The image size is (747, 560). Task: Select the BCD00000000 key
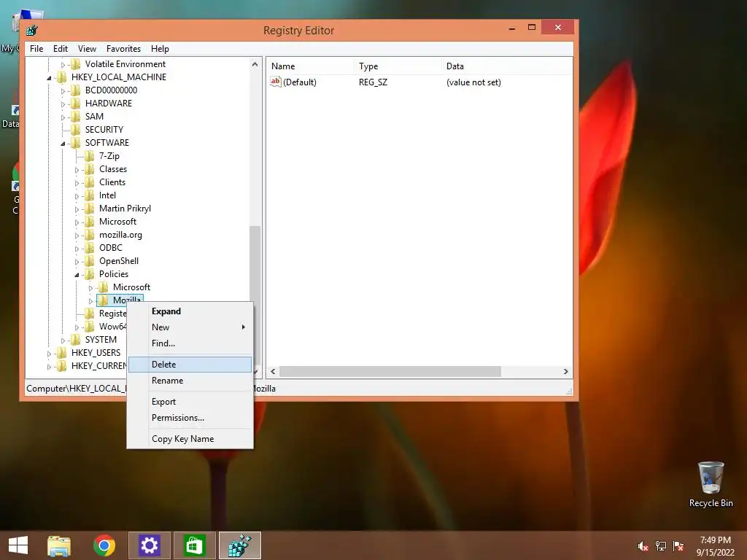click(111, 90)
